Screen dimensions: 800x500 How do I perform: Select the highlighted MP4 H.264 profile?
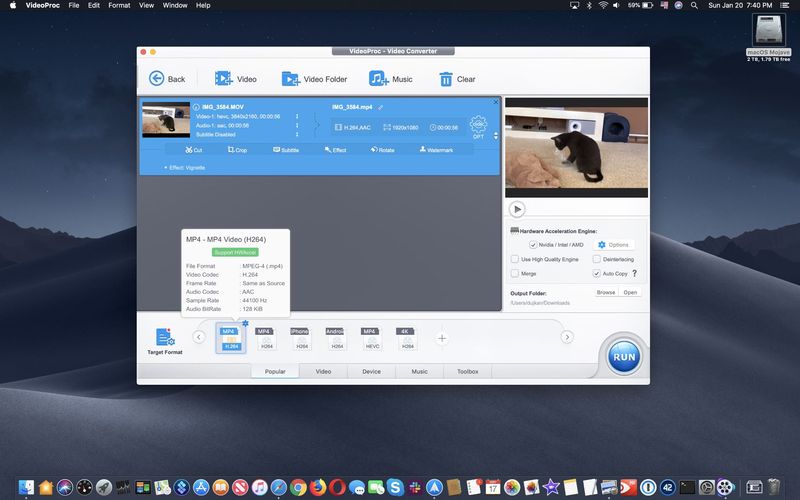point(231,338)
